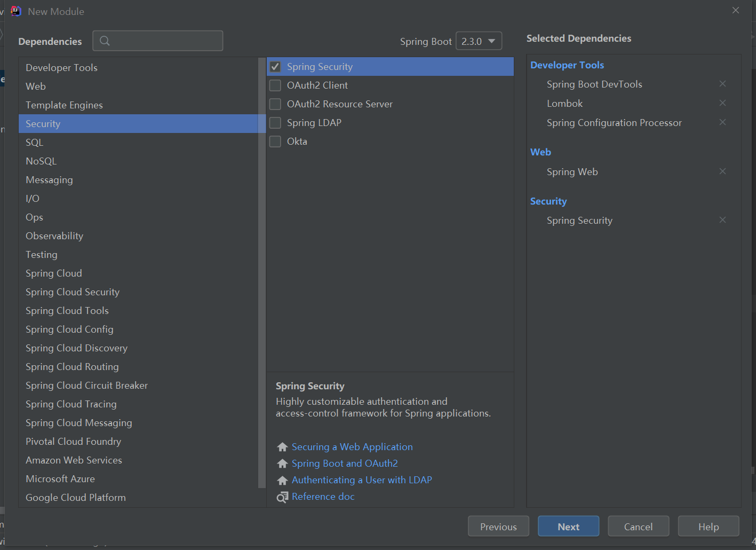Click the IntelliJ IDEA logo in title bar

[16, 11]
